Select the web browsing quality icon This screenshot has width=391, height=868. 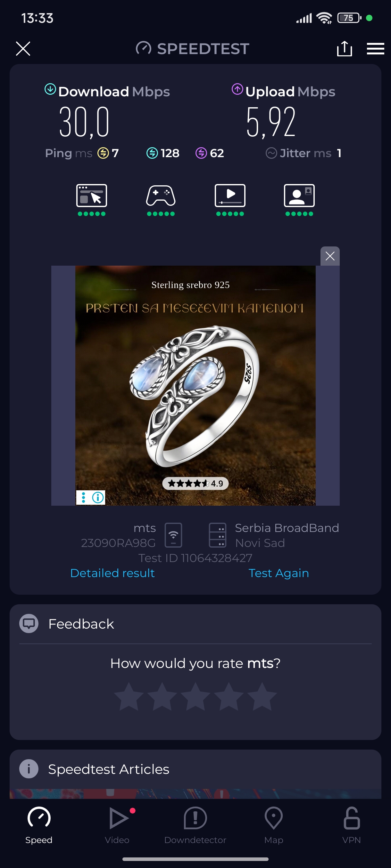92,196
